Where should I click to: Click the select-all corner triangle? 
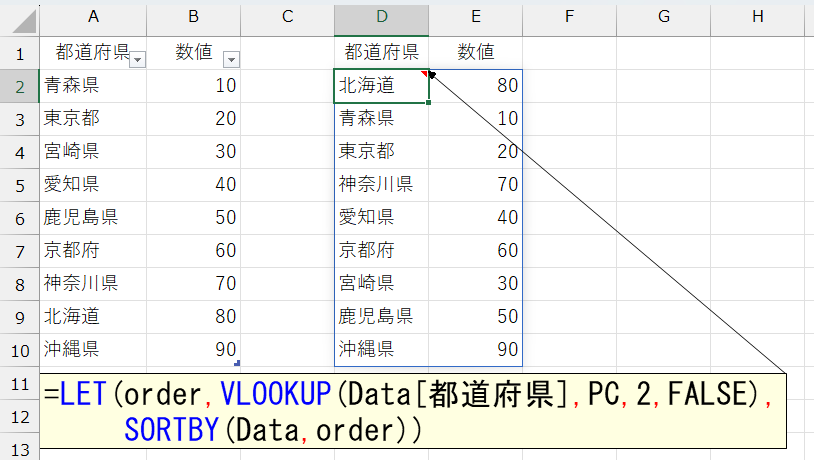[x=24, y=22]
